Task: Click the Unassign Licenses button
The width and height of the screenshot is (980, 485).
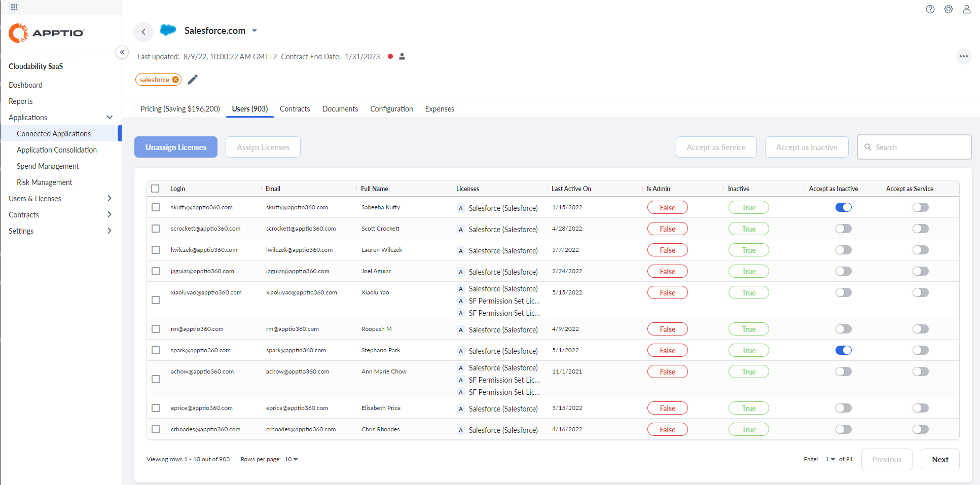Action: [175, 147]
